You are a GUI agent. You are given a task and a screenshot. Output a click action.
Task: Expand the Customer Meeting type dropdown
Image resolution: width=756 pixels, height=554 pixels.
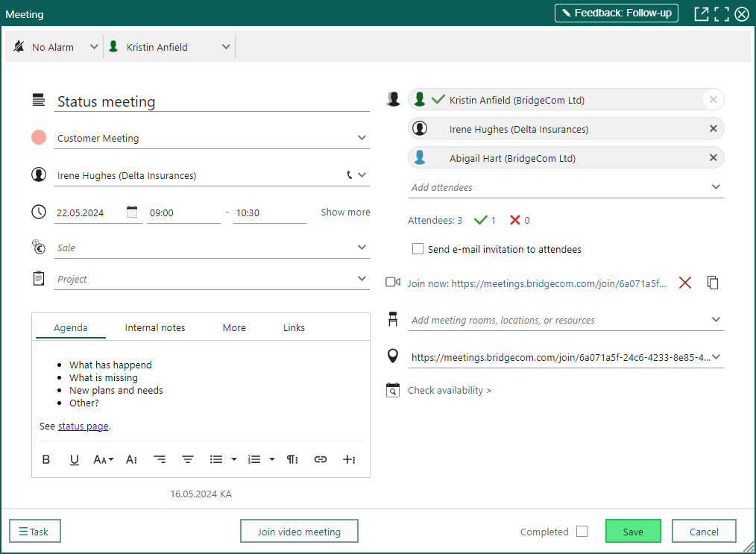pos(362,138)
